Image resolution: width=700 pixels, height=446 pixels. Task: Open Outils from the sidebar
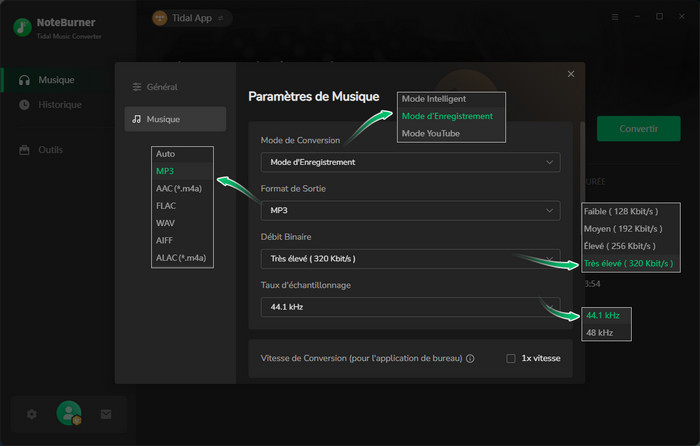[50, 149]
